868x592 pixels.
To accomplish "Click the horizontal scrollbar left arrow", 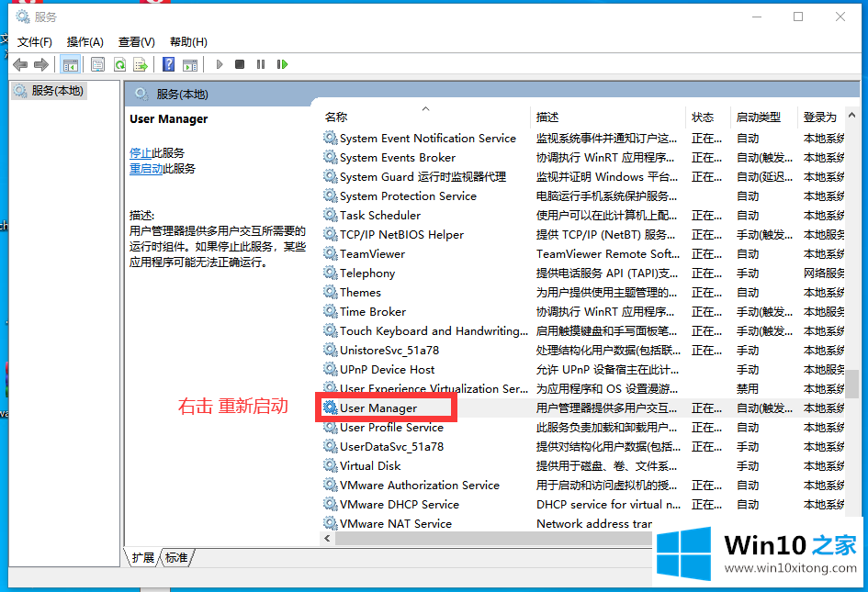I will 327,538.
